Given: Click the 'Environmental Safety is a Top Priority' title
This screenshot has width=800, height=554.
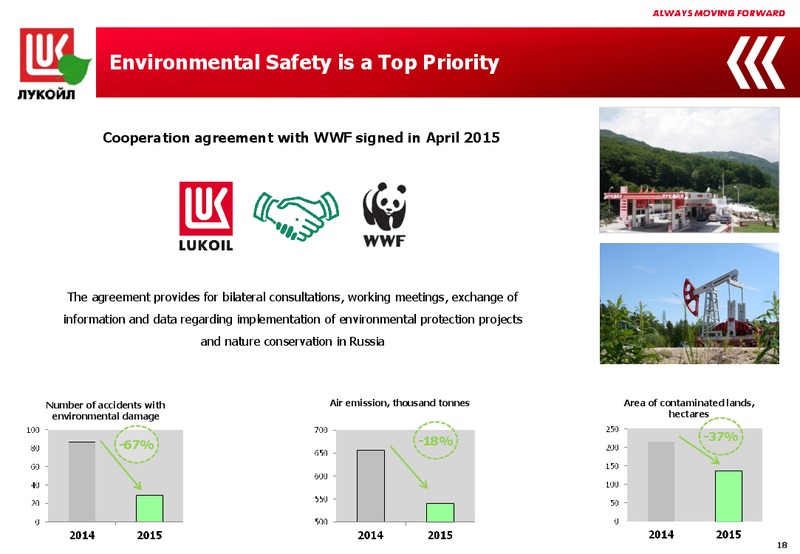Looking at the screenshot, I should pos(304,62).
